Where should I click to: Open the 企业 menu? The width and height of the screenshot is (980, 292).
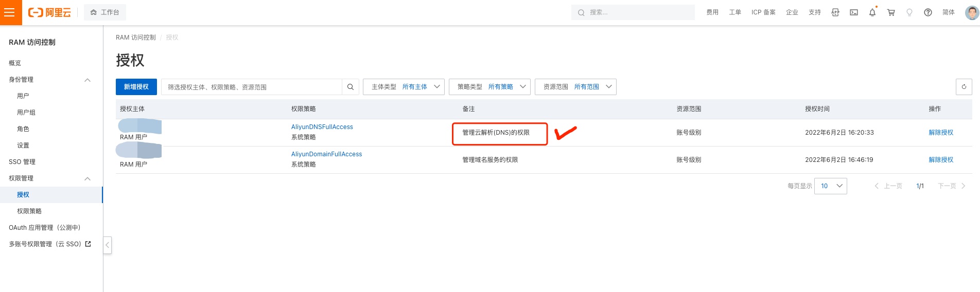[792, 12]
